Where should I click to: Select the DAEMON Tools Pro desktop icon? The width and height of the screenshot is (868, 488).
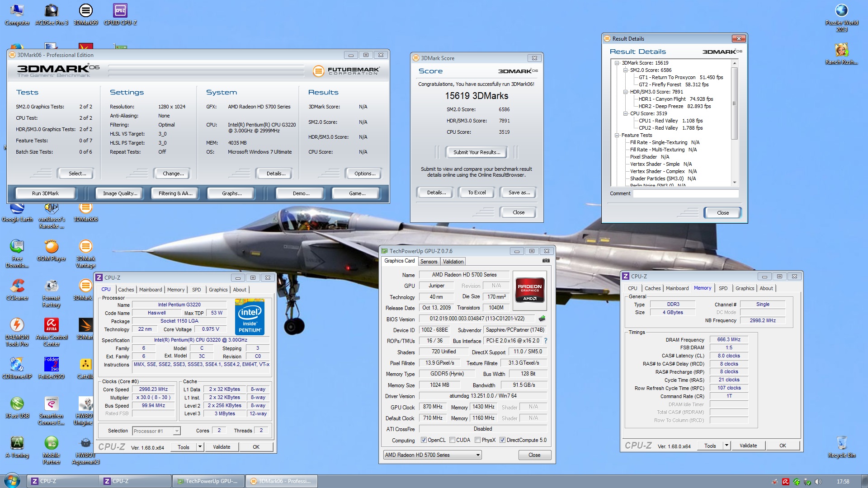17,333
